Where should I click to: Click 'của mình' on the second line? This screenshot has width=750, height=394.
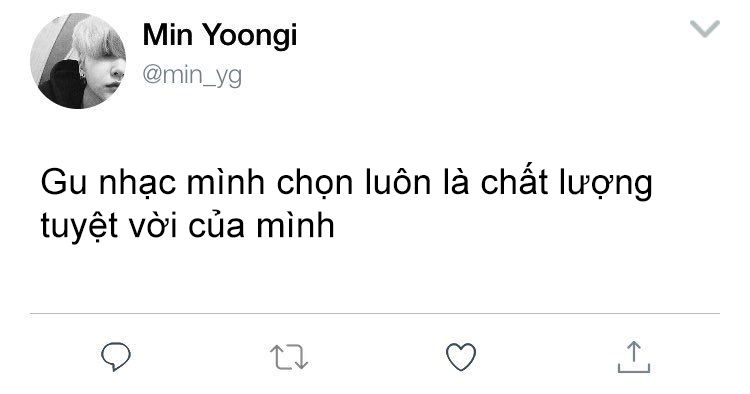pos(261,225)
